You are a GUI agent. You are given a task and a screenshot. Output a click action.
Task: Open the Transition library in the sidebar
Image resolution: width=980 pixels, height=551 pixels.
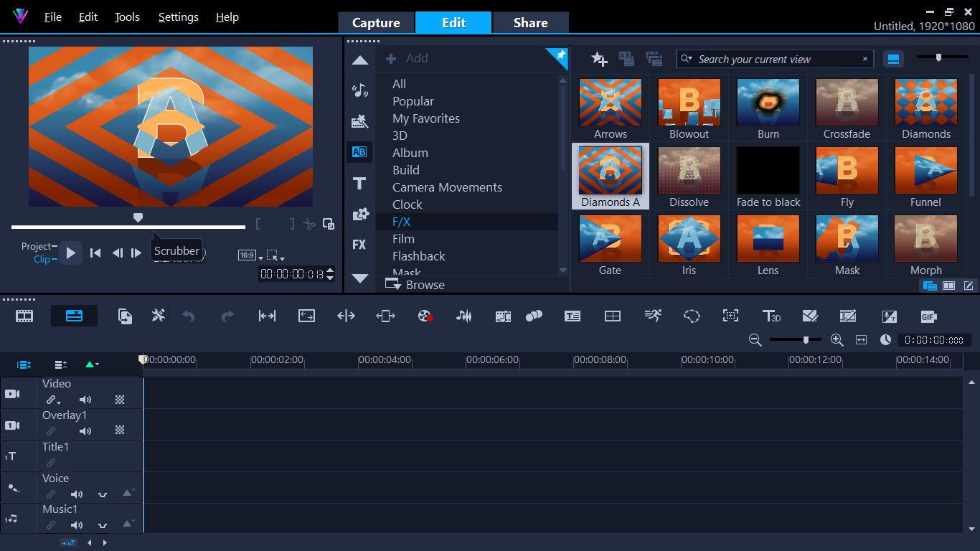coord(359,152)
